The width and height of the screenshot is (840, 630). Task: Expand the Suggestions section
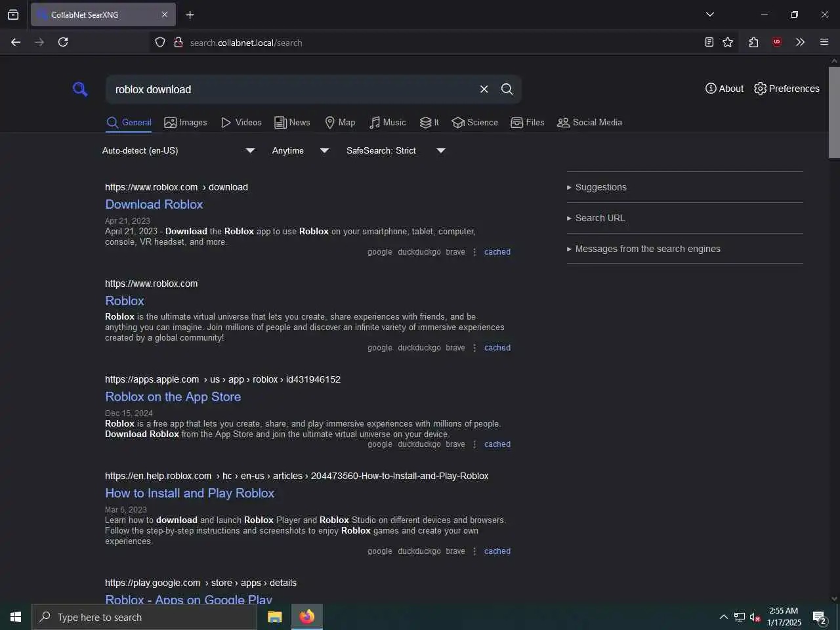597,188
